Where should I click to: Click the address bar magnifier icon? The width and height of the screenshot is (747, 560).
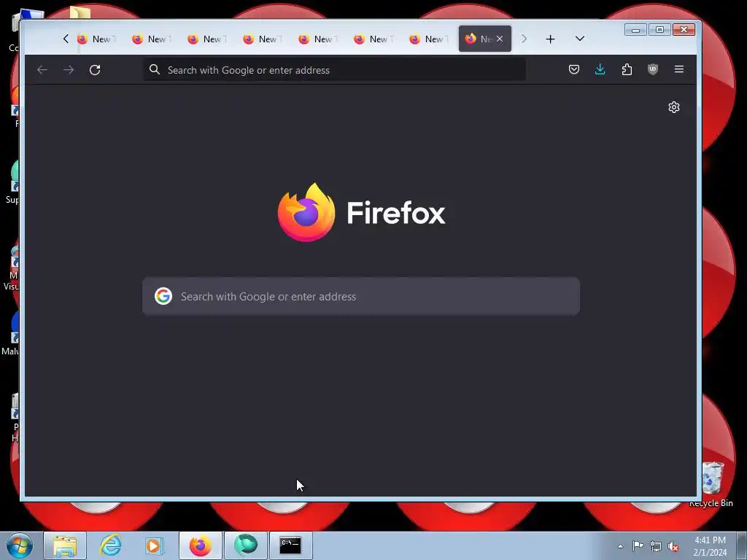pos(155,69)
